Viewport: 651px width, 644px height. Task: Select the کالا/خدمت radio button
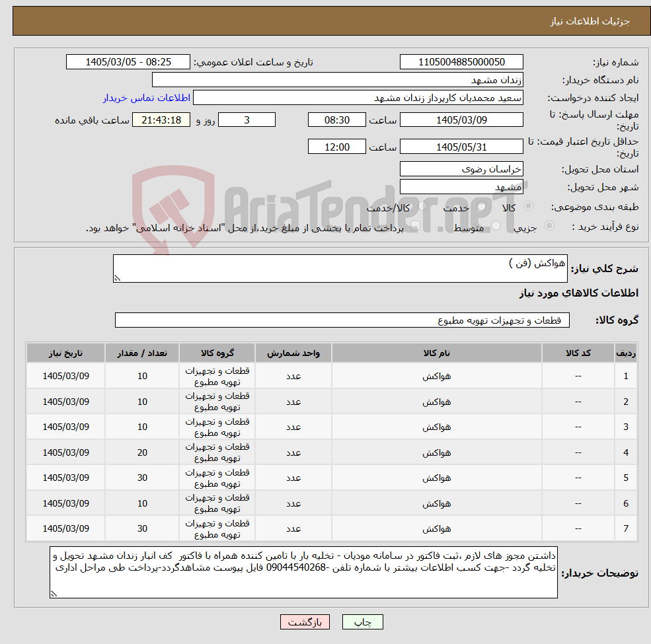(422, 206)
